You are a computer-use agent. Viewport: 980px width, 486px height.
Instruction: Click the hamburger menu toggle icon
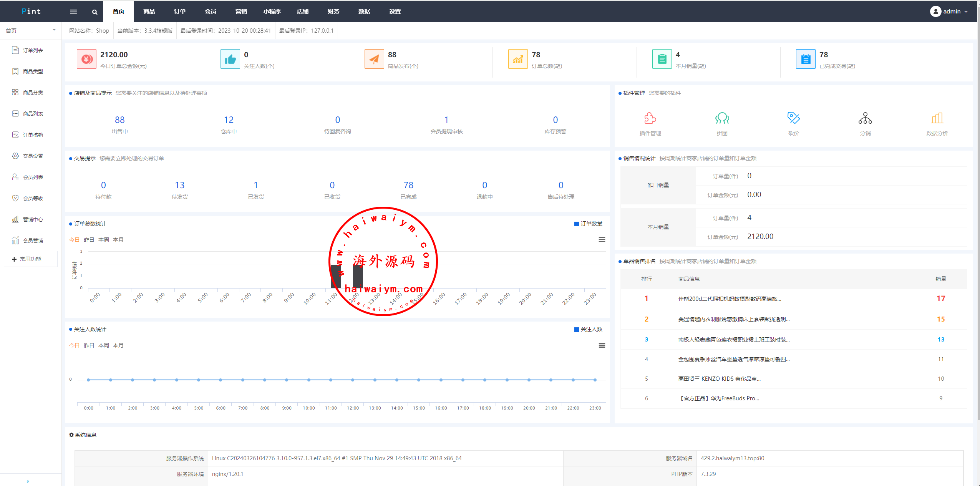click(73, 12)
